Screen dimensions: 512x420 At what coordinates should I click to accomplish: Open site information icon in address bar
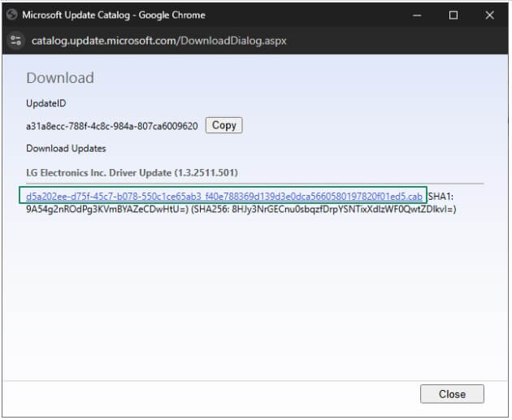pos(15,41)
